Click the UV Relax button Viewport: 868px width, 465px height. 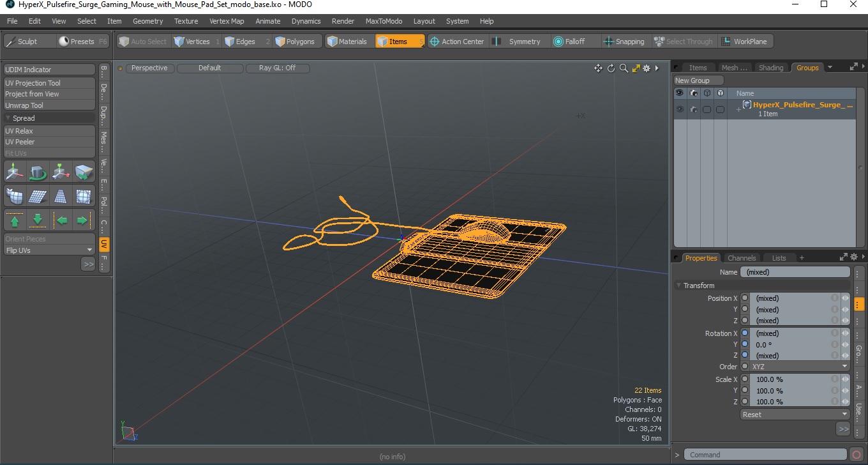click(x=49, y=131)
